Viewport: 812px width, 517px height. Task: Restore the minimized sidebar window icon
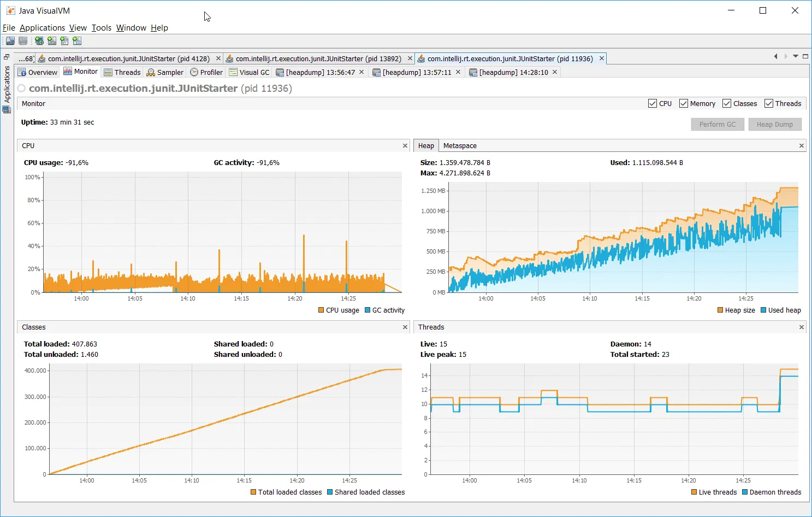[x=7, y=57]
